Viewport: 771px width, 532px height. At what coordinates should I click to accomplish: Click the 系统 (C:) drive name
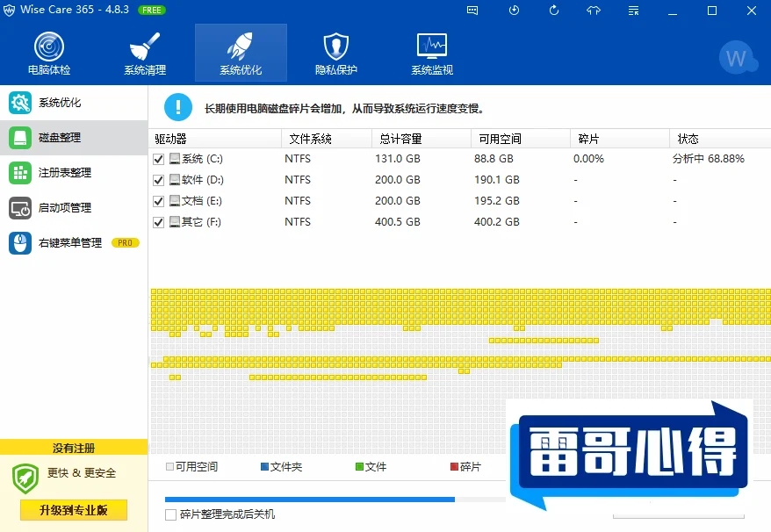[202, 159]
